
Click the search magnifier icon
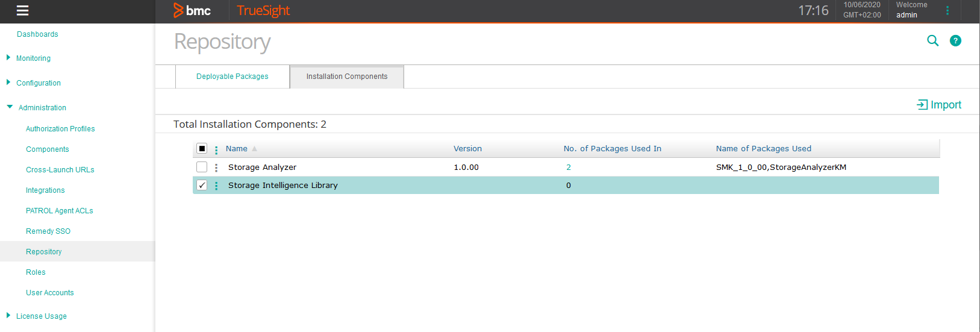[932, 41]
